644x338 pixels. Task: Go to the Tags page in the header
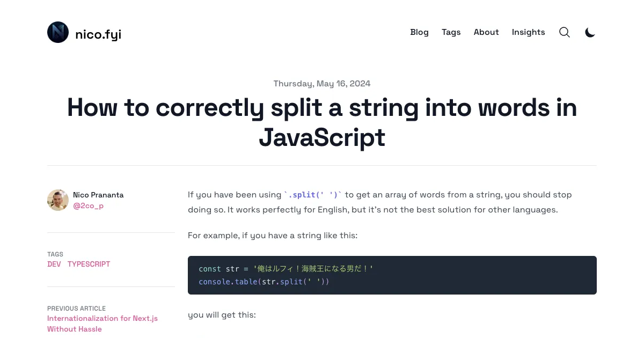point(451,32)
